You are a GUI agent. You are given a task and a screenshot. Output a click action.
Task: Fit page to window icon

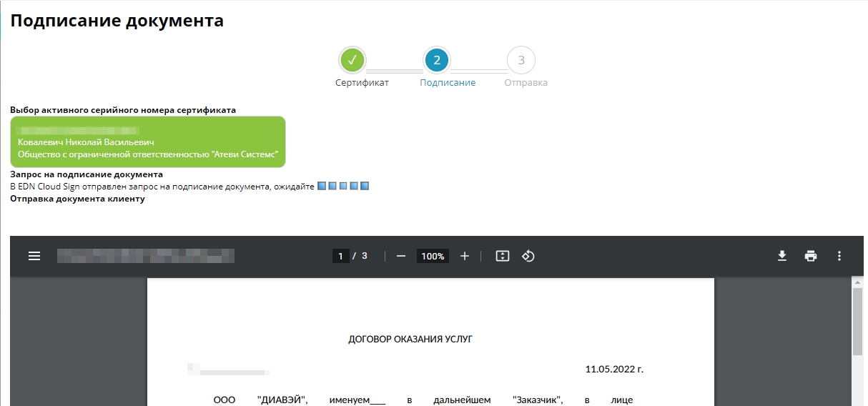(x=503, y=256)
